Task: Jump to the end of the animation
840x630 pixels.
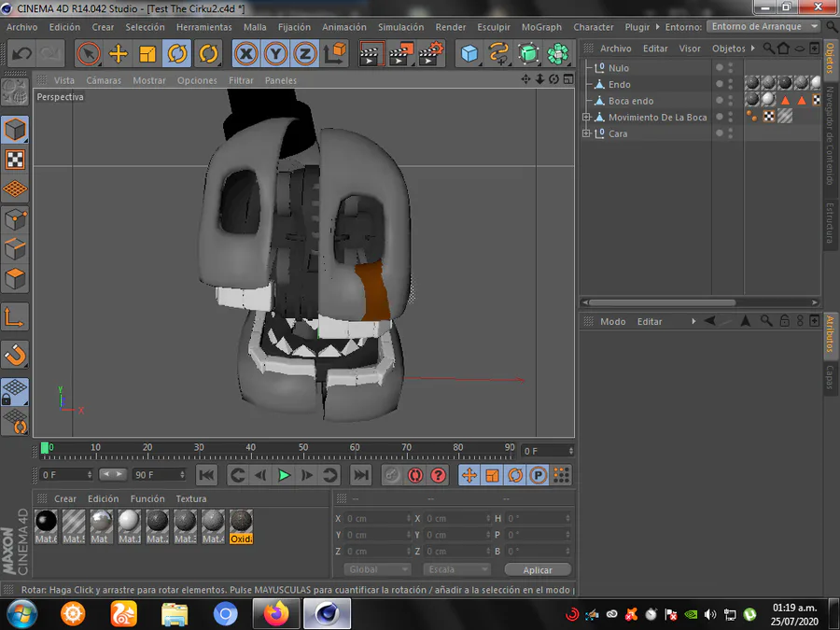Action: pyautogui.click(x=360, y=476)
